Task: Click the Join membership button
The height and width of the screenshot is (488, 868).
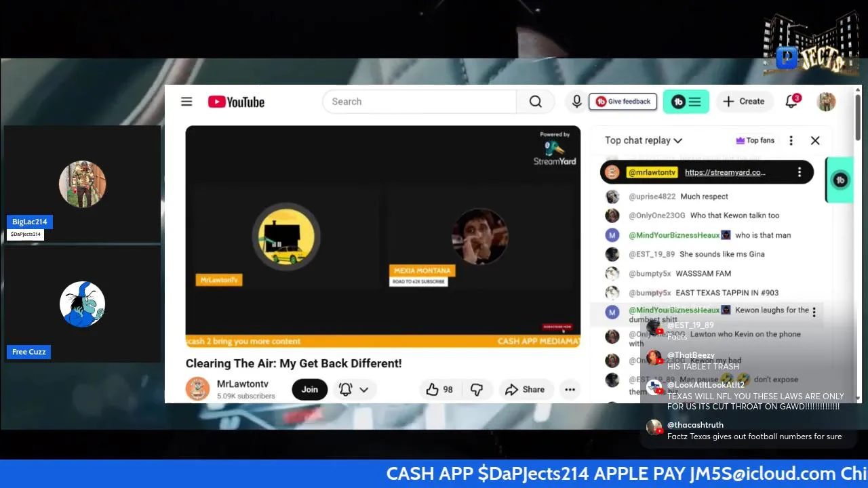Action: tap(309, 389)
